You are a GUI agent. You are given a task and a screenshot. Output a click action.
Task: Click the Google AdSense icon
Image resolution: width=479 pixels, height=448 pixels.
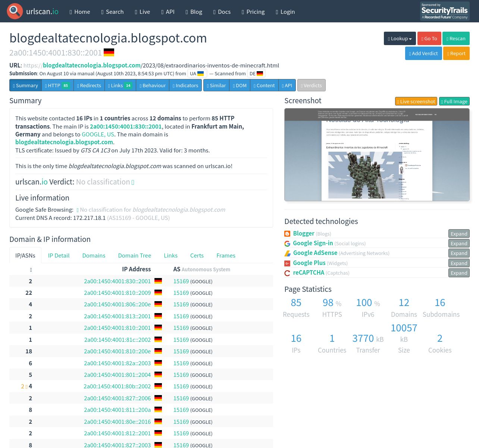click(x=287, y=253)
